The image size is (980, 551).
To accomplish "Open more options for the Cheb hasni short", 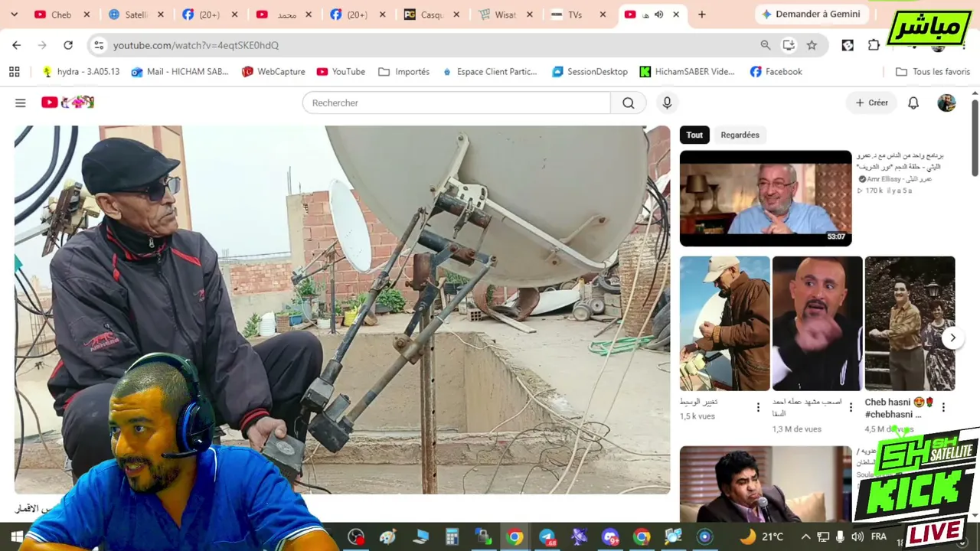I will click(x=943, y=407).
